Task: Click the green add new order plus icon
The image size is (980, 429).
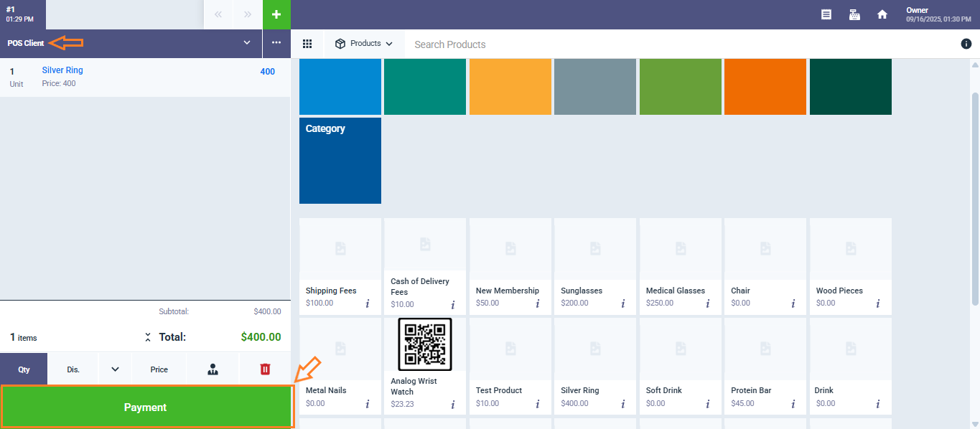Action: point(276,14)
